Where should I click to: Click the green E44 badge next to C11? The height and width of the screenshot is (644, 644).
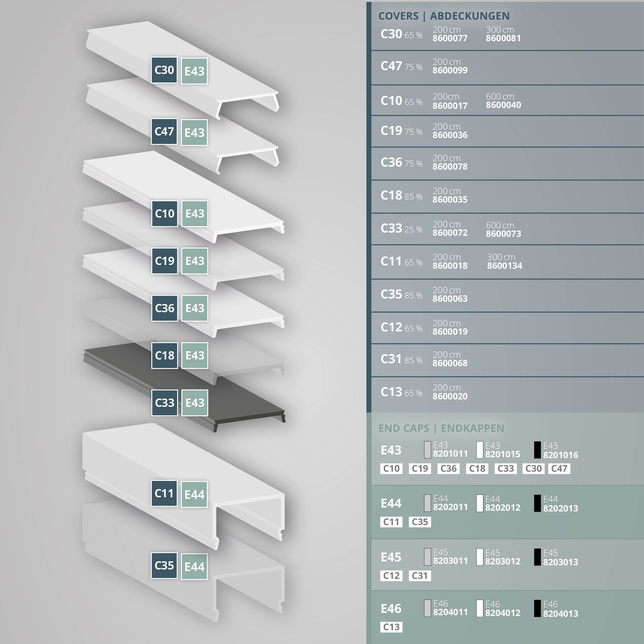pyautogui.click(x=194, y=495)
